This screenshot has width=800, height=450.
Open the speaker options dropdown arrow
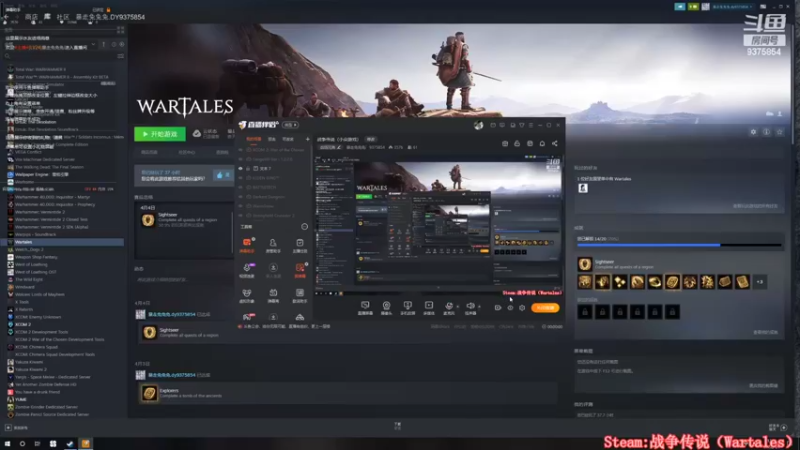pos(479,307)
